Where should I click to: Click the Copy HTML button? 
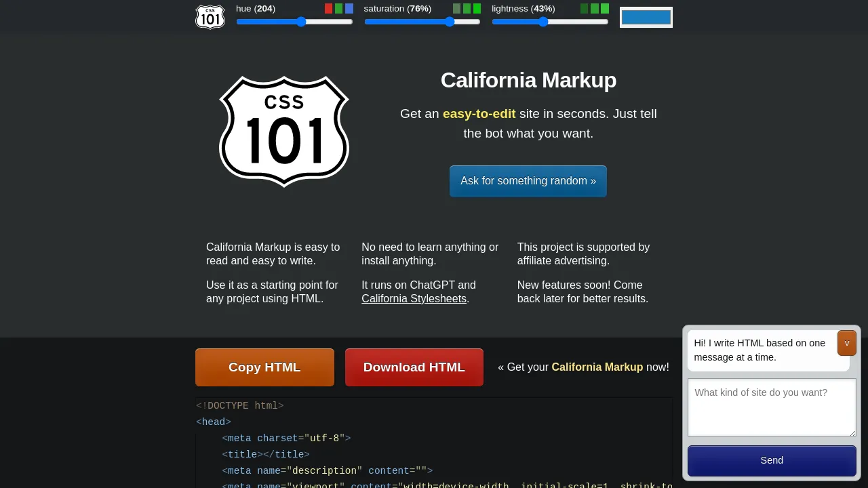coord(264,367)
